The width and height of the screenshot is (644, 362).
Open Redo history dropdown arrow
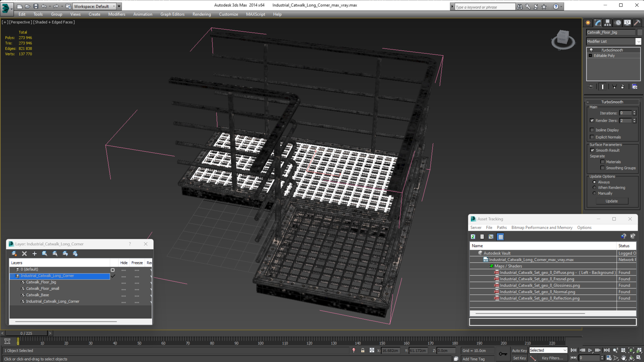pyautogui.click(x=62, y=7)
